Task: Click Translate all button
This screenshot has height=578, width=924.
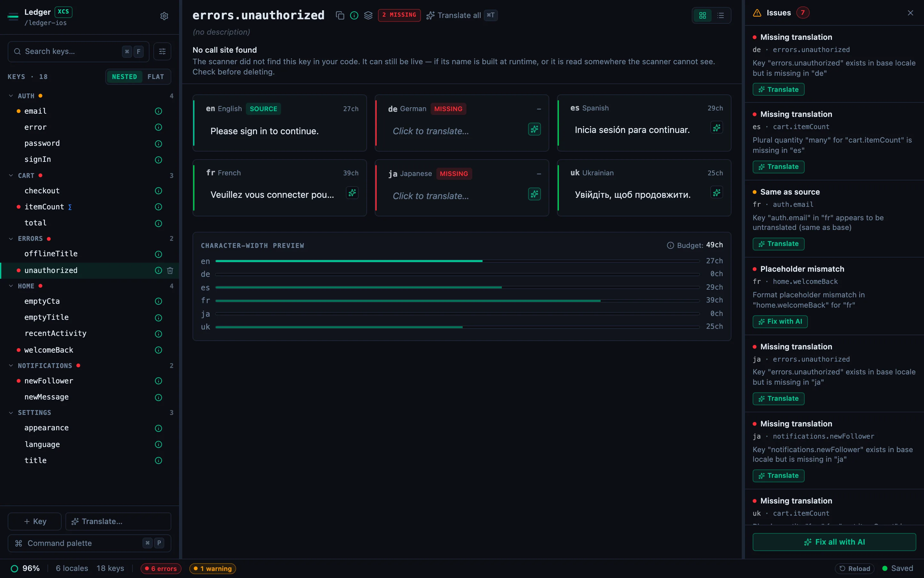Action: 462,15
